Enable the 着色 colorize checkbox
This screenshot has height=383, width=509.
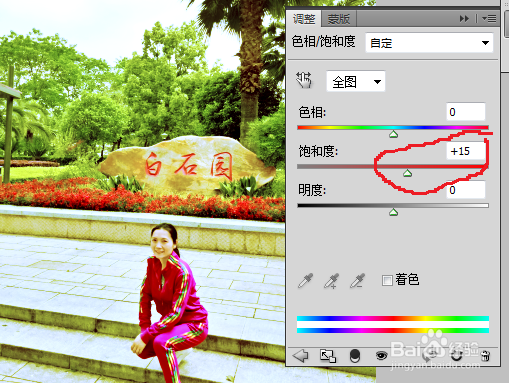(387, 280)
